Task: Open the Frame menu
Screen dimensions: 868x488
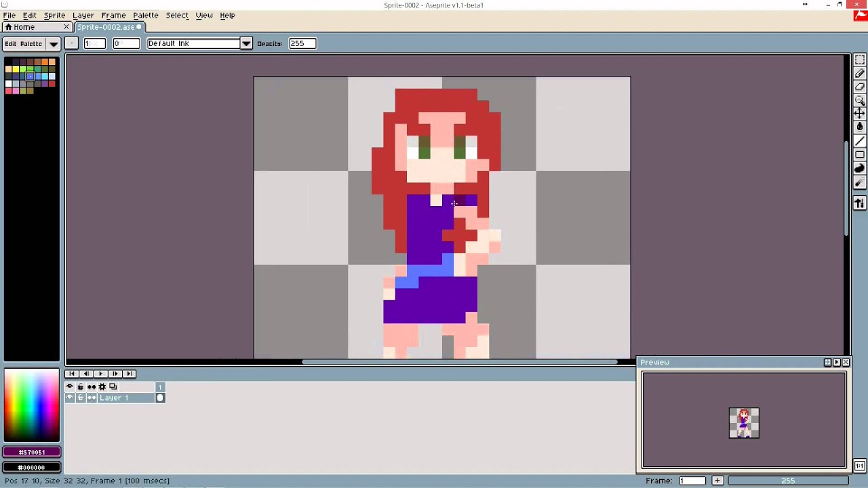Action: pos(113,15)
